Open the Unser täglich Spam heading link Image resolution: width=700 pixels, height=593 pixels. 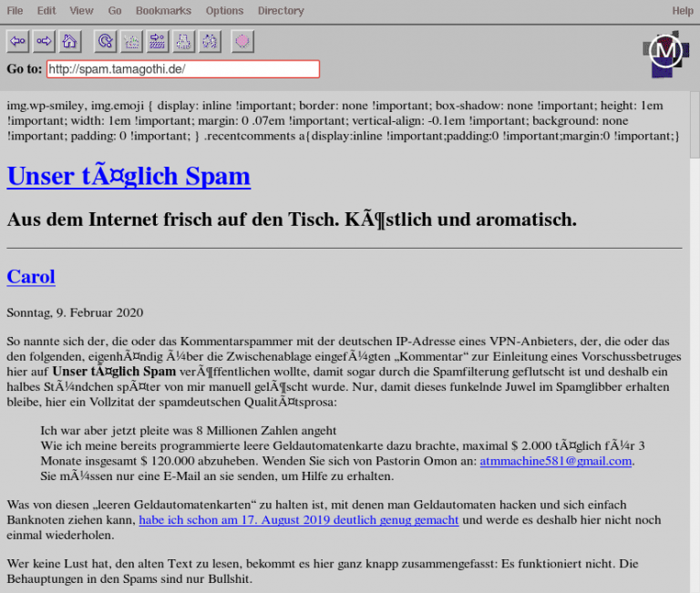pyautogui.click(x=129, y=176)
